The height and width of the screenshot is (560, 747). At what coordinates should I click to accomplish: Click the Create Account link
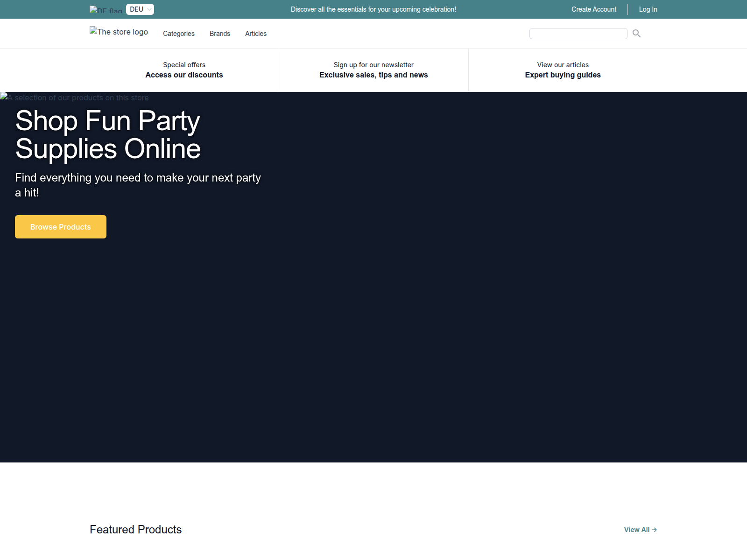(x=593, y=9)
